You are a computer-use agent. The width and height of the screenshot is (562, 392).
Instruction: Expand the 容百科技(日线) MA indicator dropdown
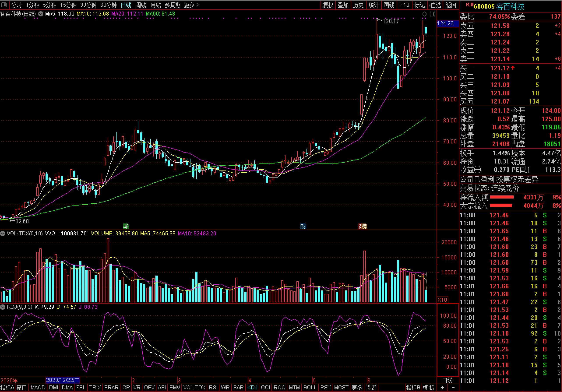(41, 14)
